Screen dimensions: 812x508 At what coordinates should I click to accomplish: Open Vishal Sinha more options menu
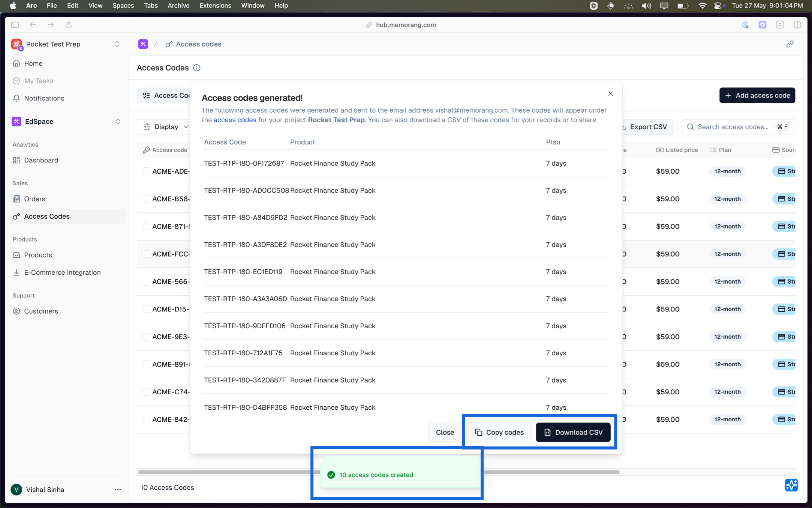[x=118, y=490]
